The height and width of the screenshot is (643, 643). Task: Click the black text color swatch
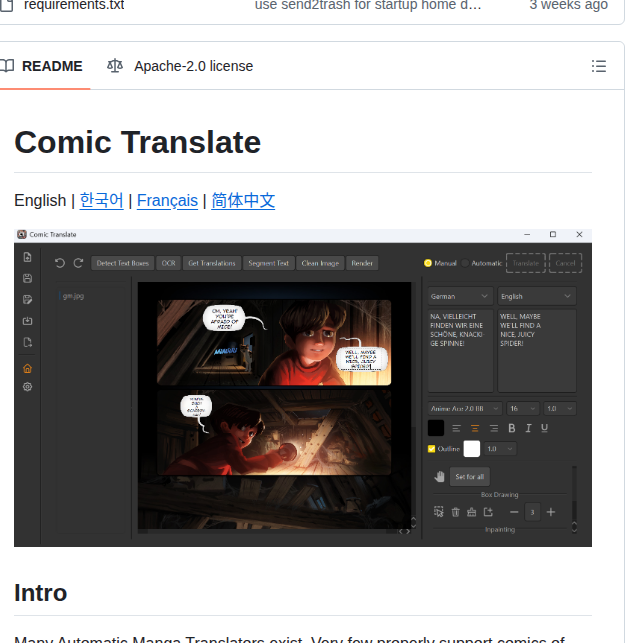(x=436, y=428)
